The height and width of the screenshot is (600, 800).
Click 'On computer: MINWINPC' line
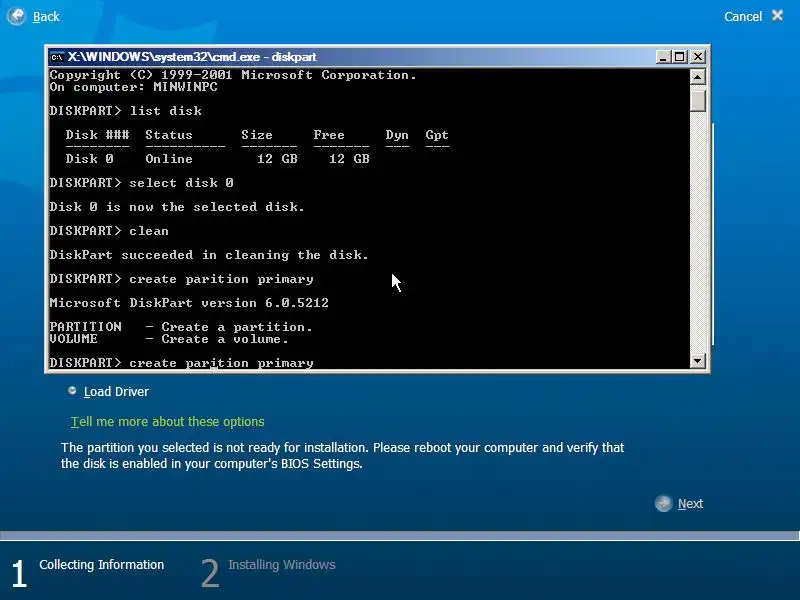pyautogui.click(x=134, y=87)
